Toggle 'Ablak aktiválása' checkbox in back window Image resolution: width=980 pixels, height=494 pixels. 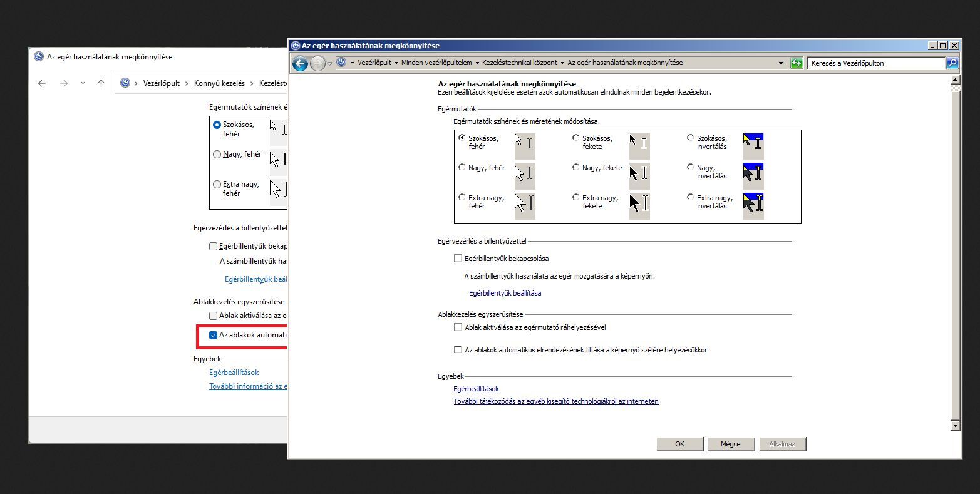[213, 316]
